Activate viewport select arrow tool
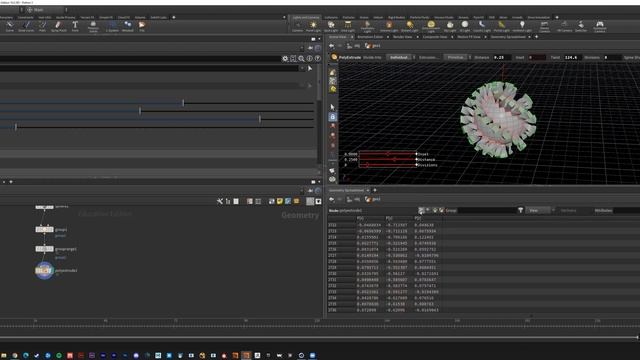The image size is (640, 360). pyautogui.click(x=333, y=107)
